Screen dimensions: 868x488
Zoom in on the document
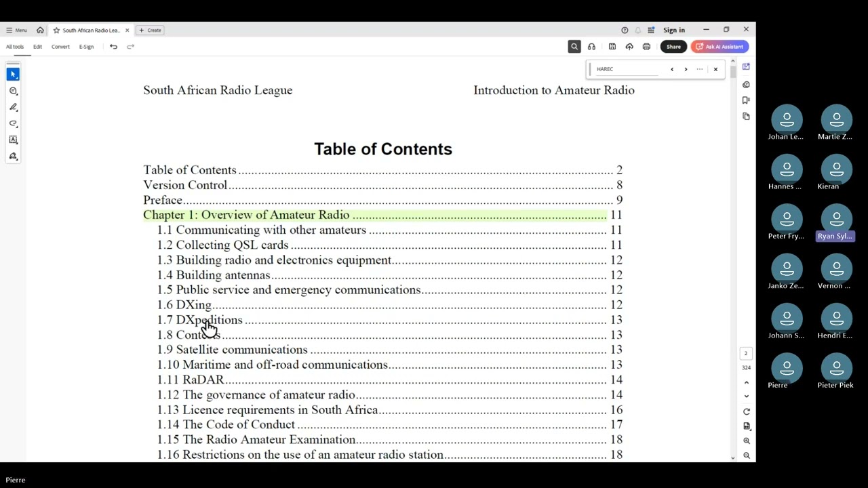[747, 441]
